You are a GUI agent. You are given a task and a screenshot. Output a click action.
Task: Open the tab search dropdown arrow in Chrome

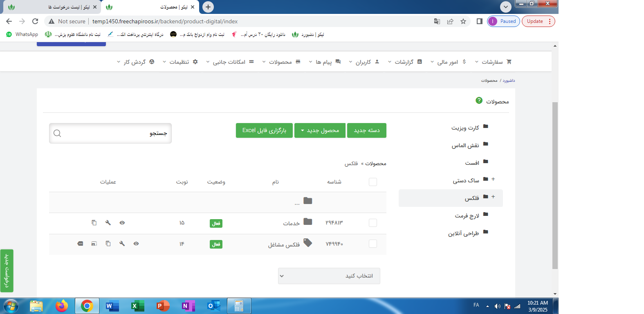pyautogui.click(x=506, y=7)
